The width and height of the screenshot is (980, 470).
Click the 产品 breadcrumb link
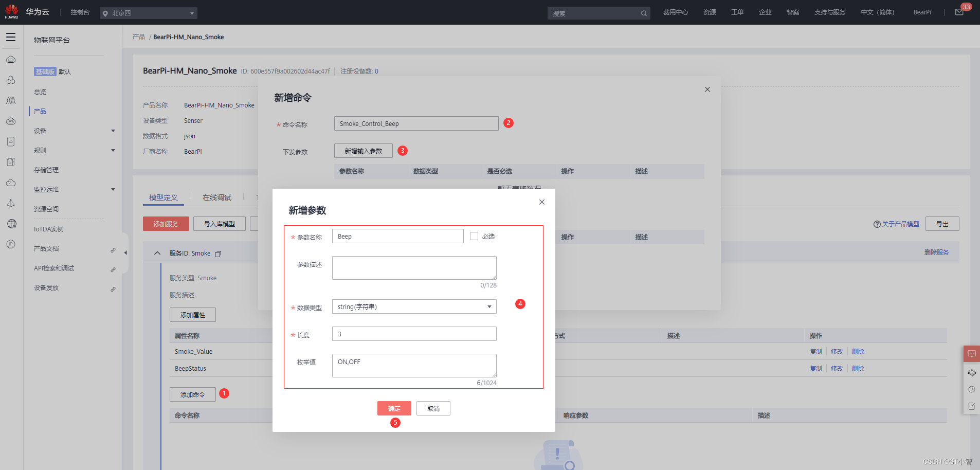tap(139, 37)
